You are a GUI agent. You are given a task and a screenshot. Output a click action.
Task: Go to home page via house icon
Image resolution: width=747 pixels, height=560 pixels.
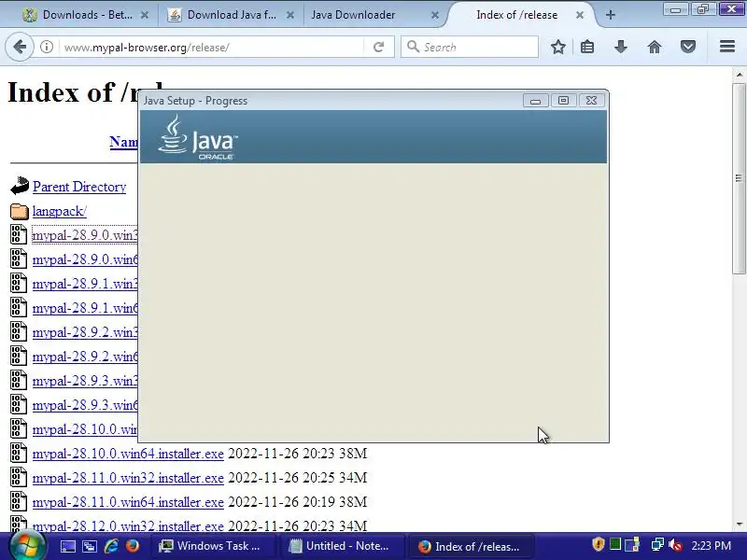point(655,47)
